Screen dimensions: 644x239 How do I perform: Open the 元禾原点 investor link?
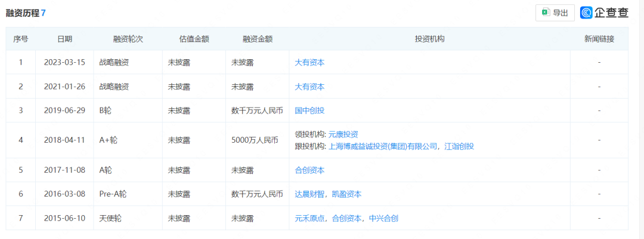(x=309, y=218)
